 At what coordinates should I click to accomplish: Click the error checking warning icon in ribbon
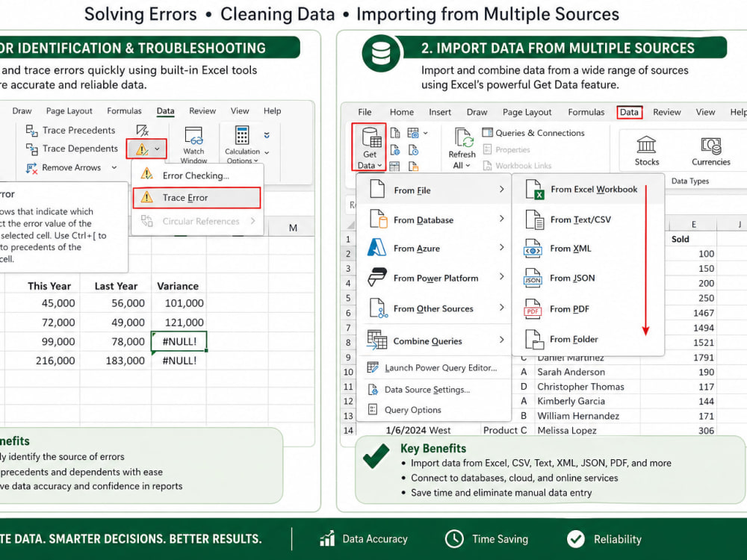[x=142, y=149]
